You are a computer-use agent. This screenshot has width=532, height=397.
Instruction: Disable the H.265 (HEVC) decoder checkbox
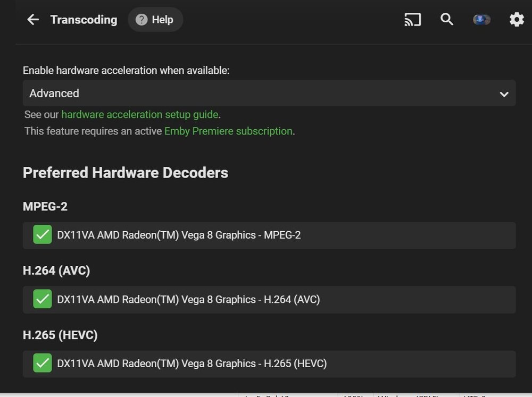(43, 364)
